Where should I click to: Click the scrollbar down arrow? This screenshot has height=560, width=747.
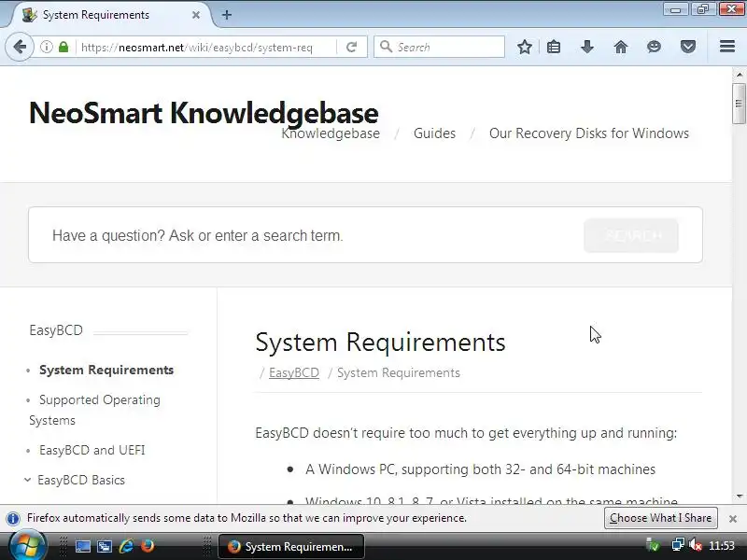pos(740,497)
